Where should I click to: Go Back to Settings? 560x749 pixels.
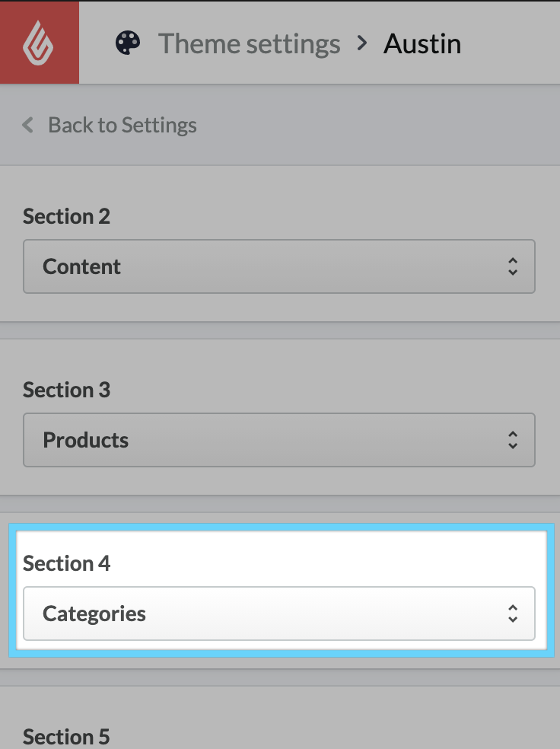(x=122, y=125)
